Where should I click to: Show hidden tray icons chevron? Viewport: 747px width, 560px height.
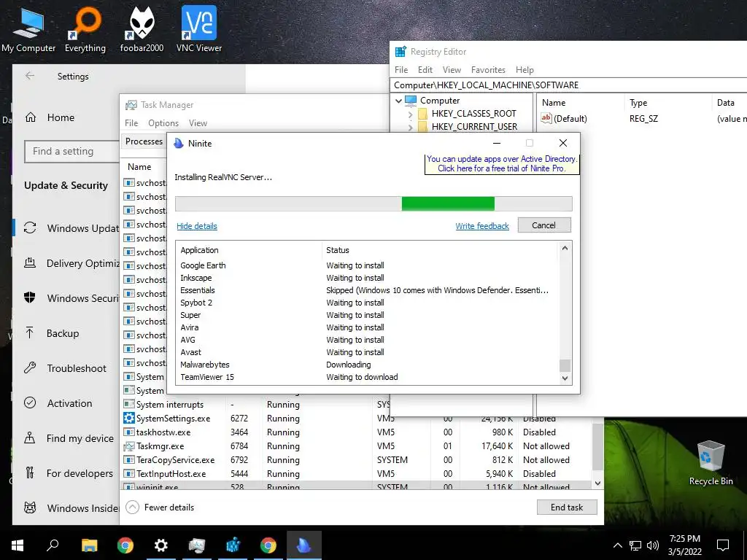(x=617, y=545)
